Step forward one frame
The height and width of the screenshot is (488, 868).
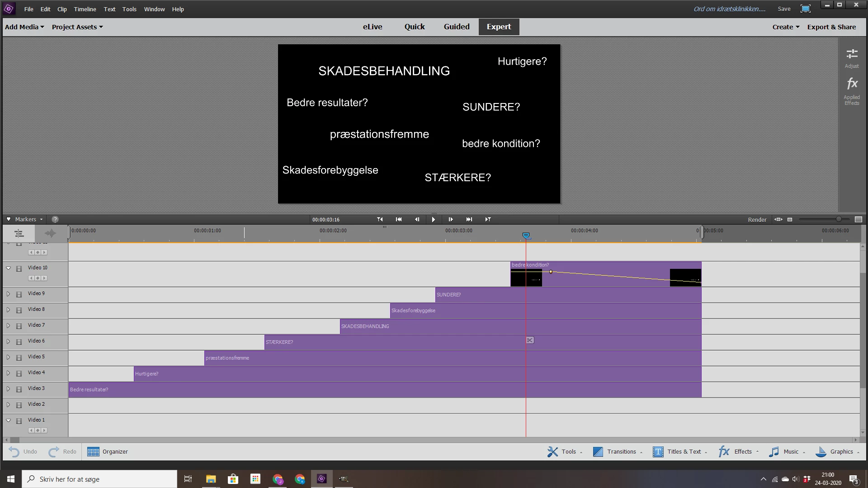[x=451, y=220]
